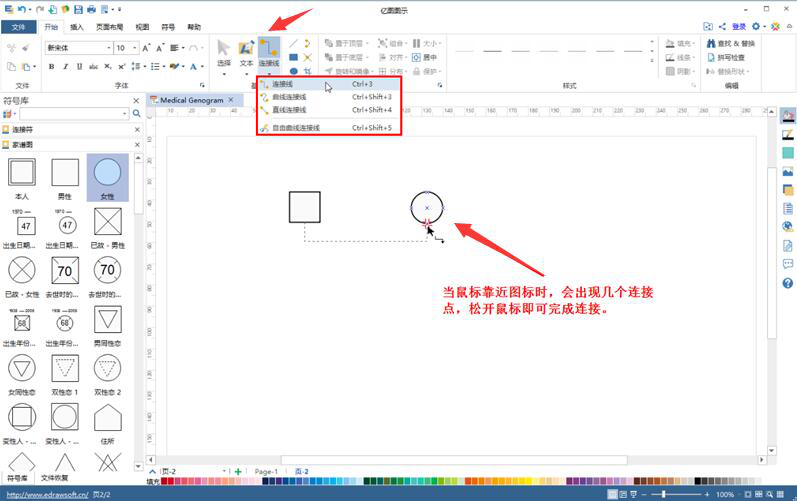The height and width of the screenshot is (501, 797).
Task: Switch to the 视图 view tab
Action: pos(142,27)
